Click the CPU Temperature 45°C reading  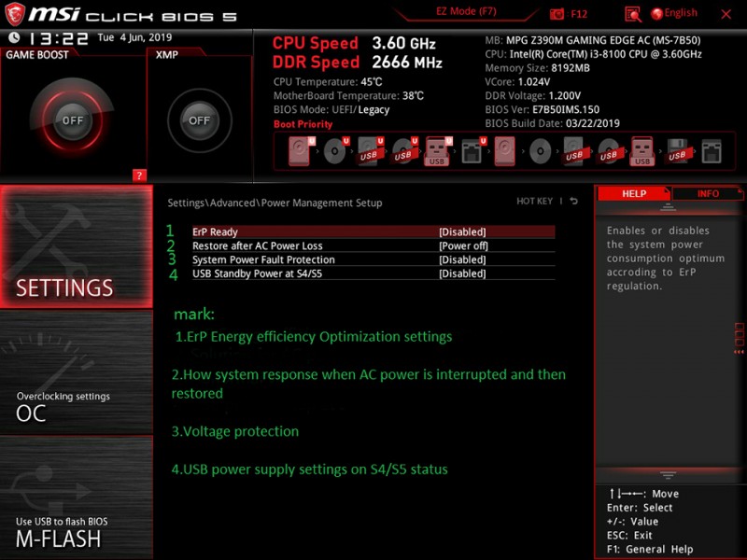[x=328, y=82]
